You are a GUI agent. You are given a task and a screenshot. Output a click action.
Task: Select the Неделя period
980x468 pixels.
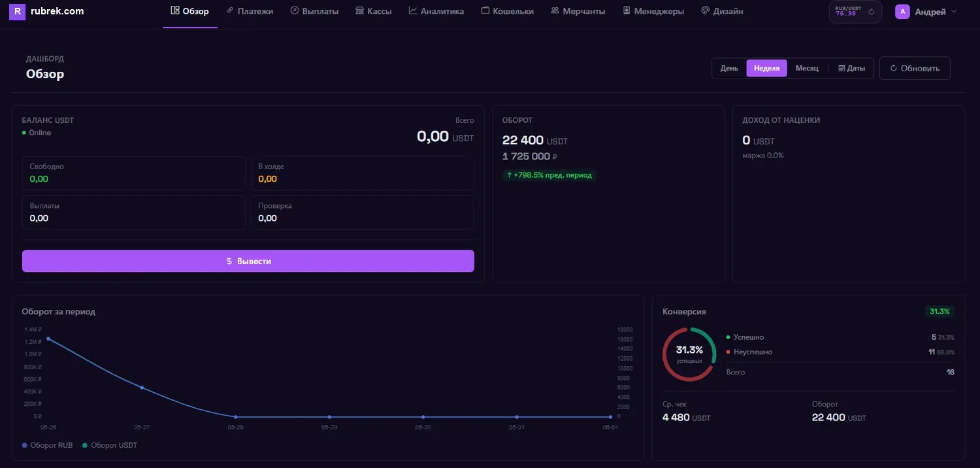coord(767,68)
